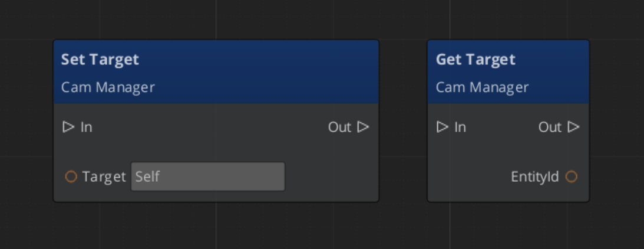Image resolution: width=644 pixels, height=249 pixels.
Task: Click the In execution pin on Get Target
Action: pos(442,127)
